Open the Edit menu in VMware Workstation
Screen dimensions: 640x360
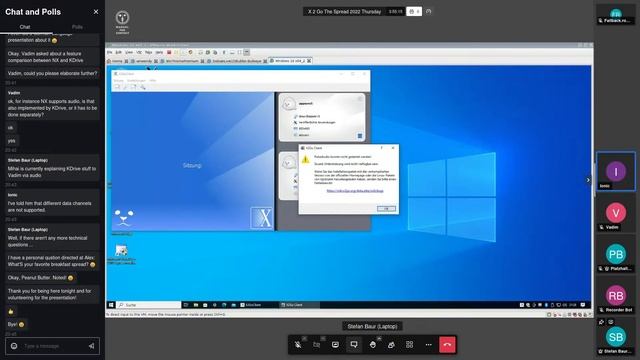point(118,52)
